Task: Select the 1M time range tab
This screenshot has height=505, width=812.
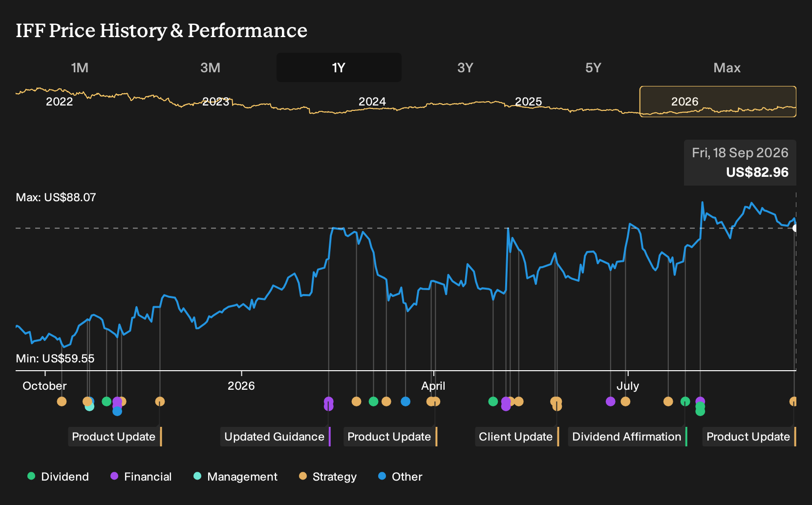Action: point(80,67)
